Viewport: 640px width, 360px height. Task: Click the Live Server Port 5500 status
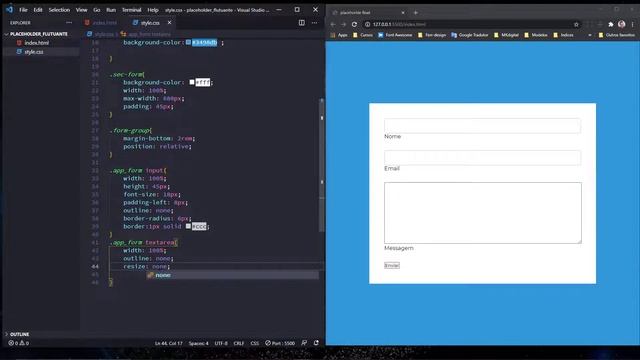point(280,343)
